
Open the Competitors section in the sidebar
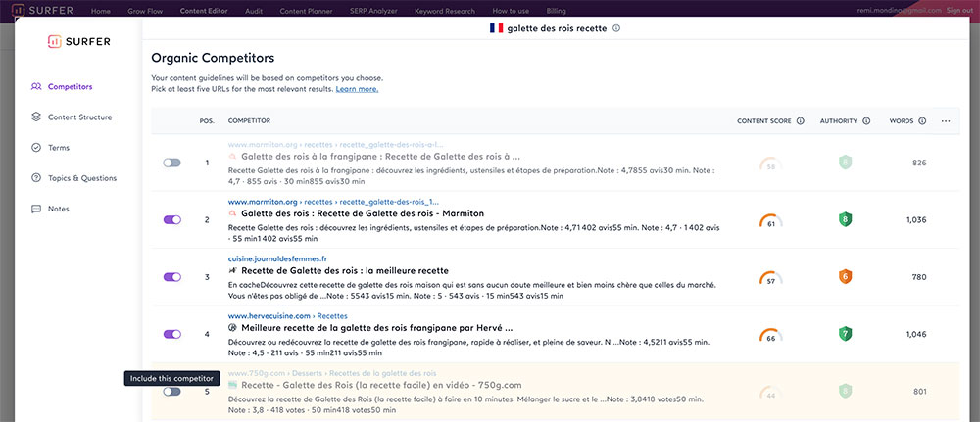(70, 87)
